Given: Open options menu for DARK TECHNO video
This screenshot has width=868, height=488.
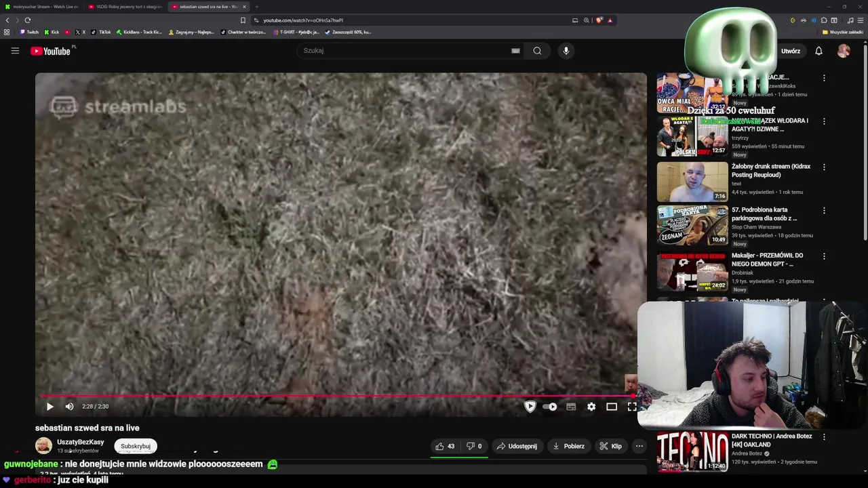Looking at the screenshot, I should click(824, 437).
